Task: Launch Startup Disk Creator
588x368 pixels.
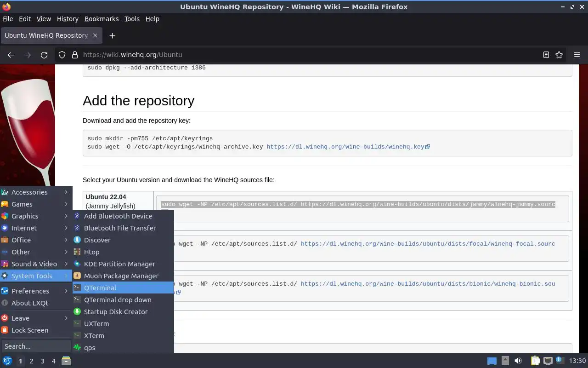Action: pyautogui.click(x=123, y=312)
